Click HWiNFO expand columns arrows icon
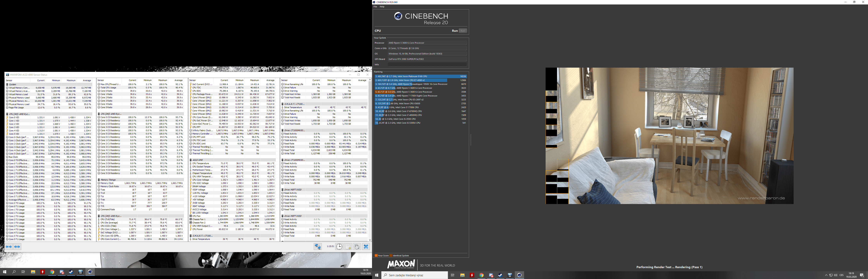Viewport: 868px width, 279px height. coord(9,247)
